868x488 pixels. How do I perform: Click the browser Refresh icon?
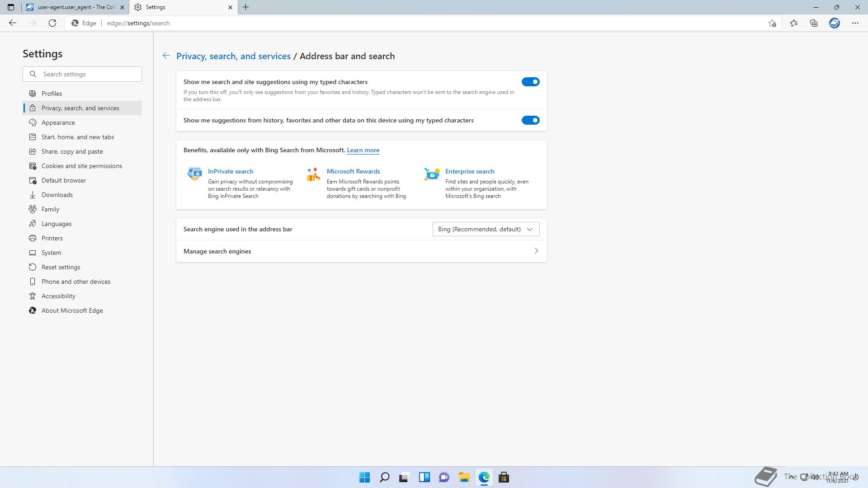pyautogui.click(x=52, y=23)
